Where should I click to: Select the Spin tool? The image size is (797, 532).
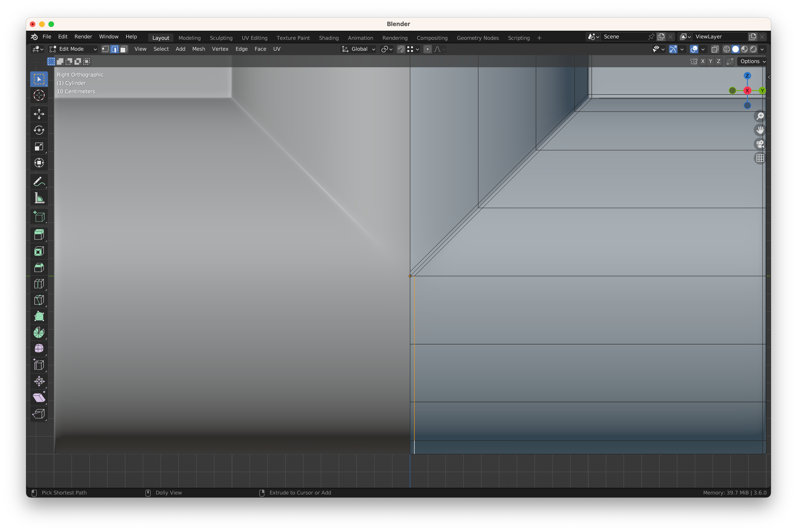[39, 333]
